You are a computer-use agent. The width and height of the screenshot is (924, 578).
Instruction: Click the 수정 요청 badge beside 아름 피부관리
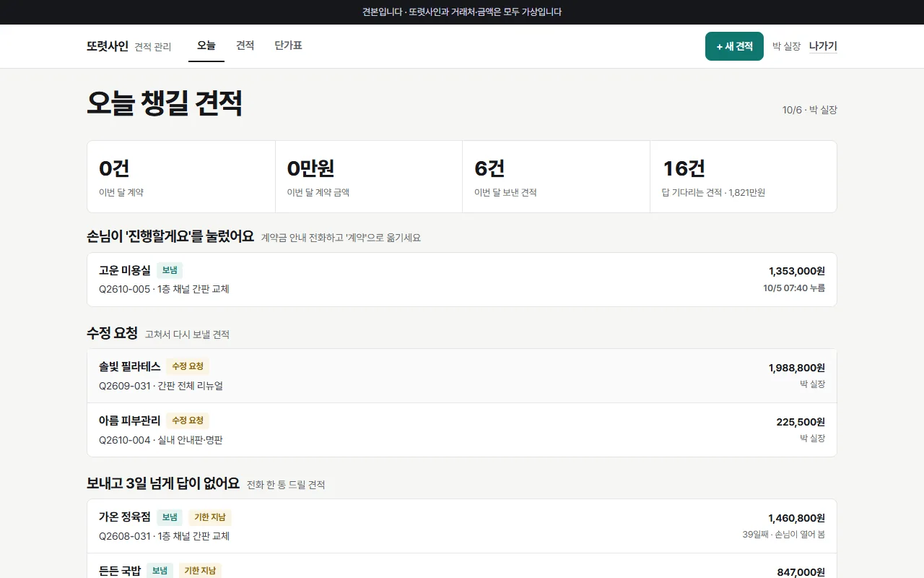pos(188,420)
